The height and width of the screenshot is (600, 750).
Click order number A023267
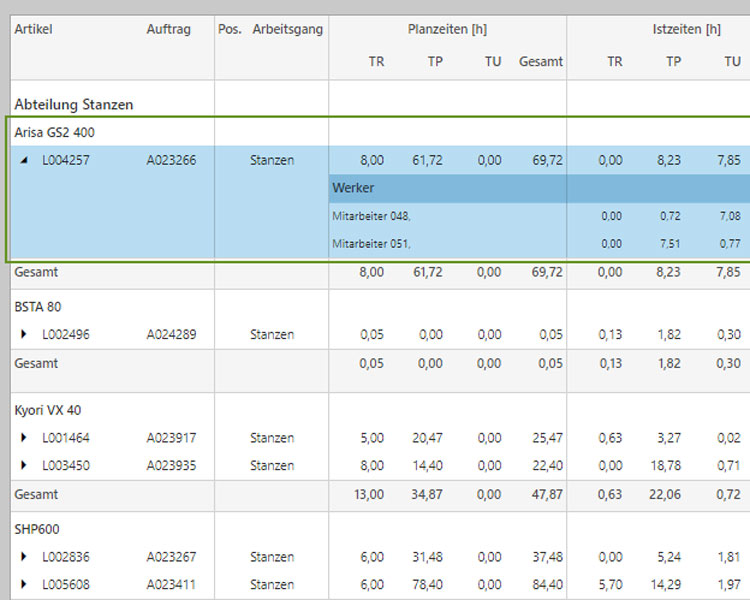pos(171,557)
